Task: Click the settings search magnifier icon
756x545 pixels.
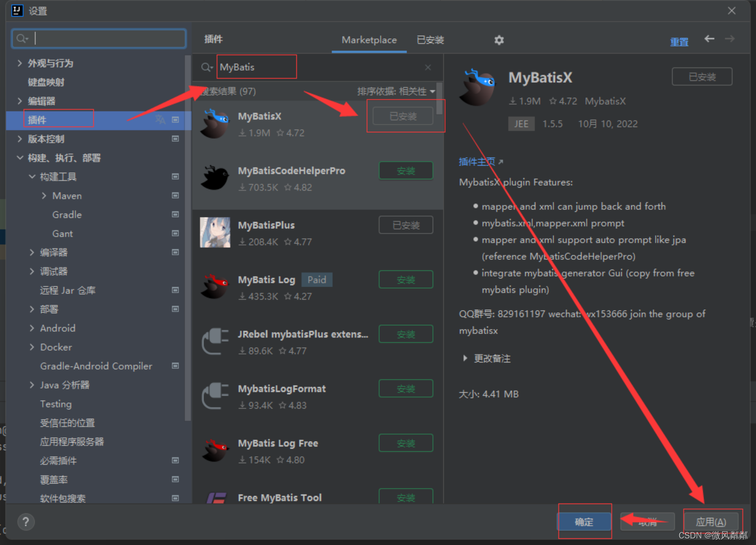Action: click(x=22, y=38)
